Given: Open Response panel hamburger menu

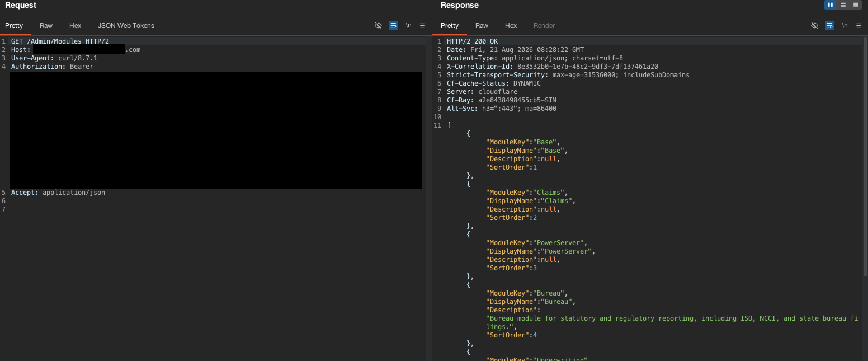Looking at the screenshot, I should [858, 26].
